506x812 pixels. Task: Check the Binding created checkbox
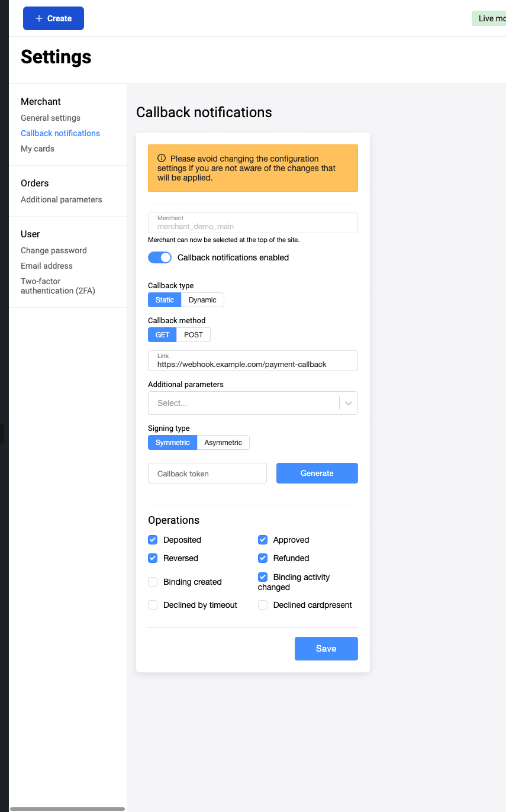click(153, 582)
